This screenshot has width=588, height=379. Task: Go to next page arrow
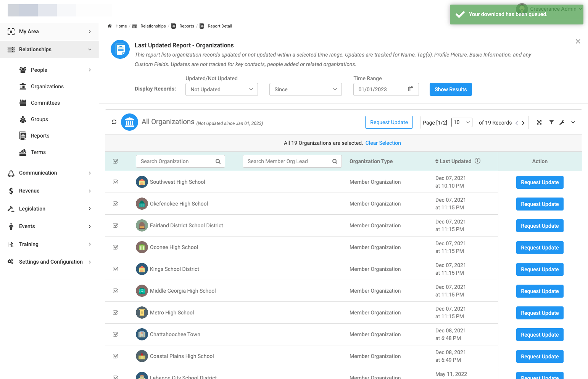[x=523, y=123]
